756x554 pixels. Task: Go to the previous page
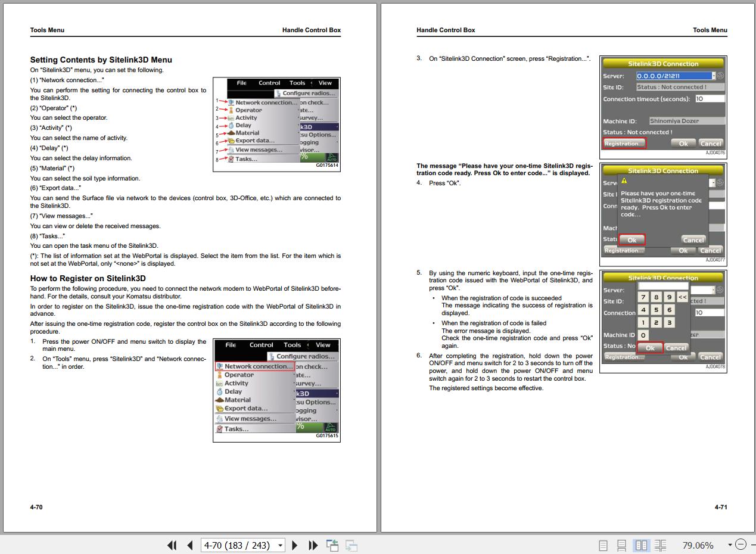point(190,545)
